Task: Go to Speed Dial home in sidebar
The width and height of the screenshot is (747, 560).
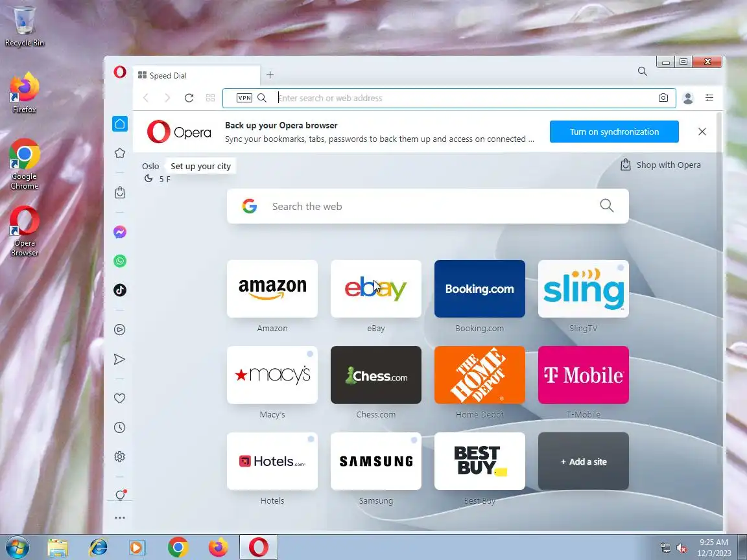Action: [120, 124]
